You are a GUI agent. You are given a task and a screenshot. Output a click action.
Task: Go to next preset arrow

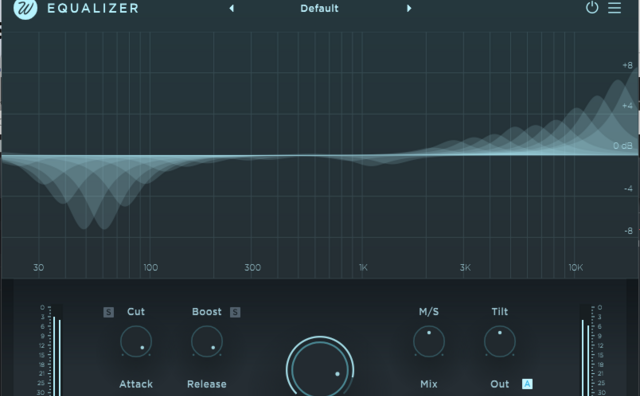[409, 8]
